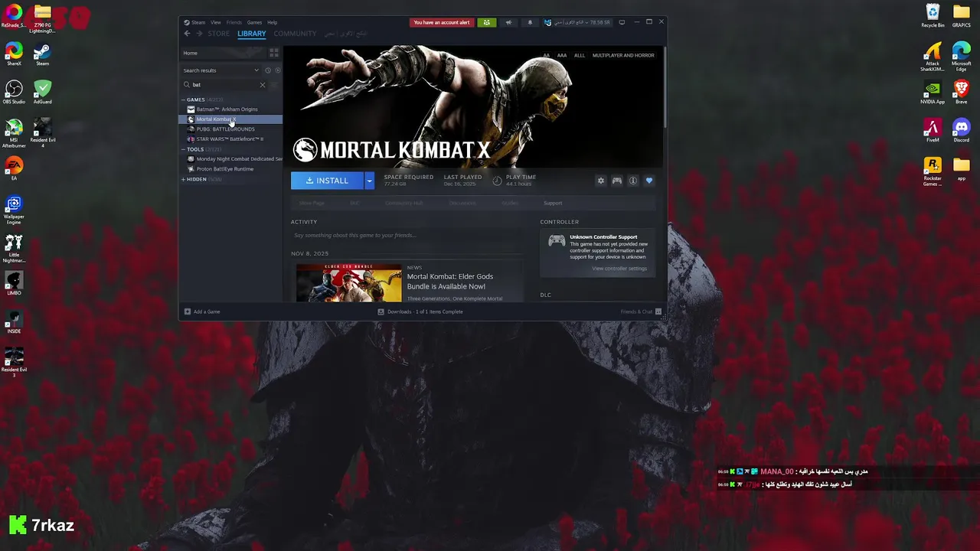Open NVIDIA App desktop icon
The width and height of the screenshot is (980, 551).
(933, 92)
